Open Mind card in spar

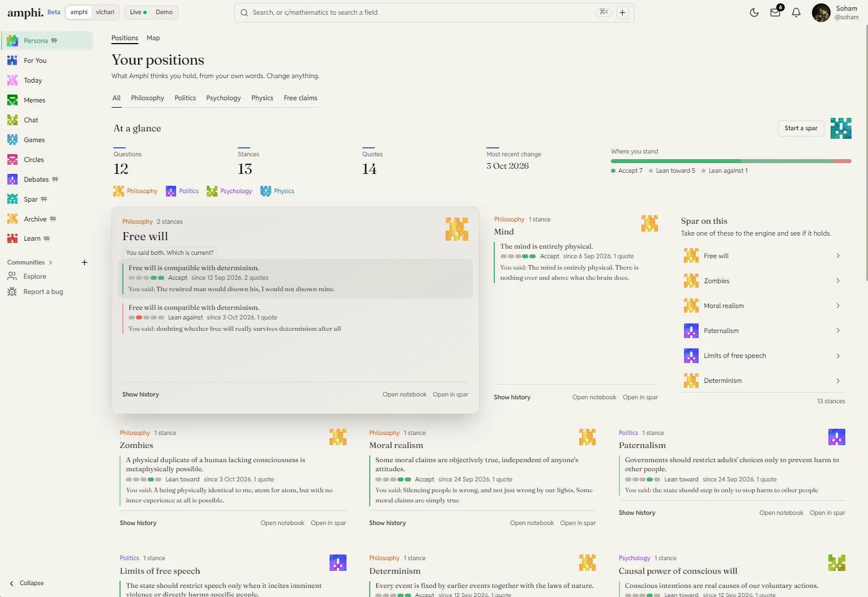pyautogui.click(x=640, y=397)
